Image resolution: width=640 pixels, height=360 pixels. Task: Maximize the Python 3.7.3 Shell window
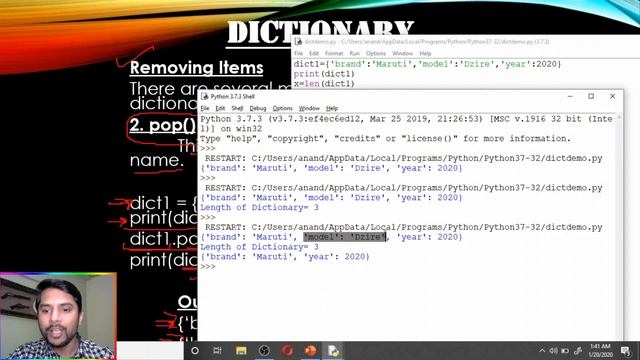[591, 96]
